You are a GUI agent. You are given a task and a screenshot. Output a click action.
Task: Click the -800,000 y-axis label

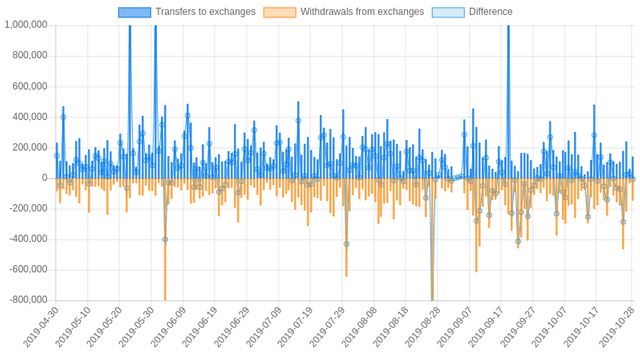tap(29, 300)
